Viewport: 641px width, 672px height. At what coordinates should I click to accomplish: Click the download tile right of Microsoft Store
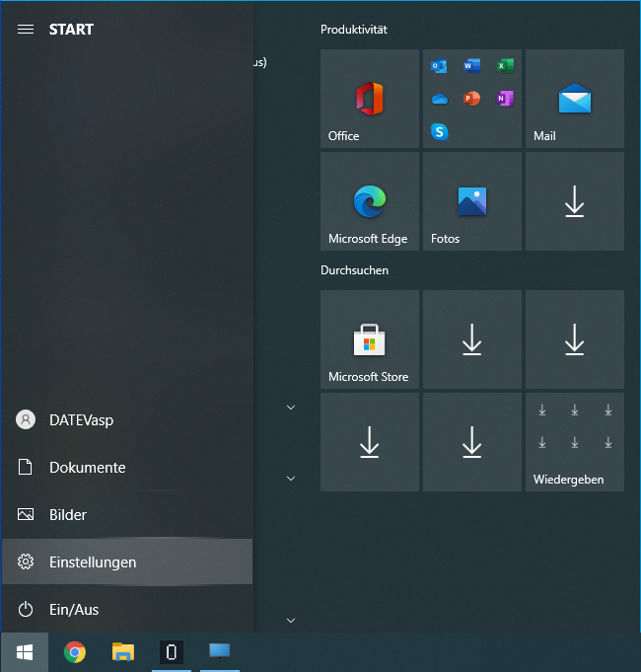point(471,339)
